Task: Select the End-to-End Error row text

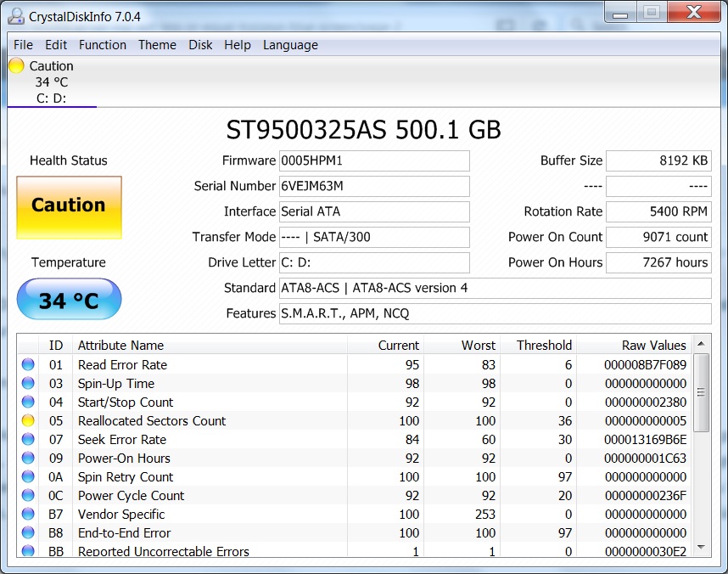Action: tap(125, 533)
